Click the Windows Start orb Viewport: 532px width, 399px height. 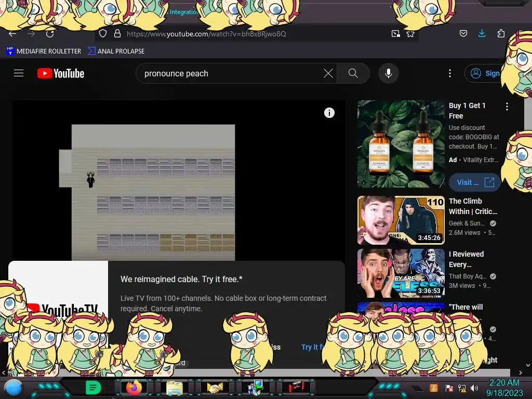(13, 388)
